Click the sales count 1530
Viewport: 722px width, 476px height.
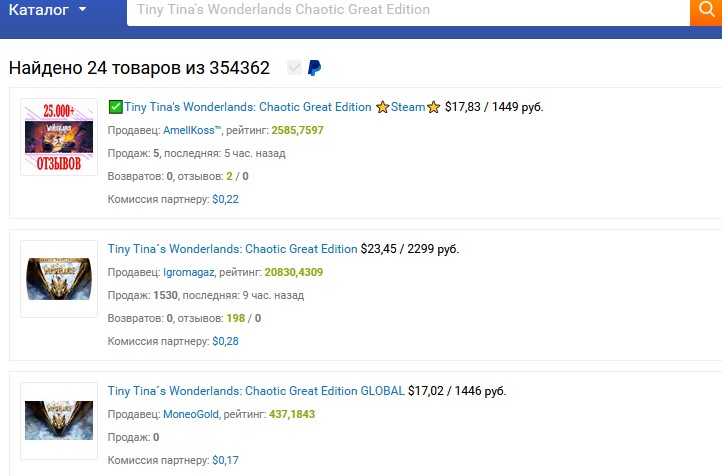[165, 295]
